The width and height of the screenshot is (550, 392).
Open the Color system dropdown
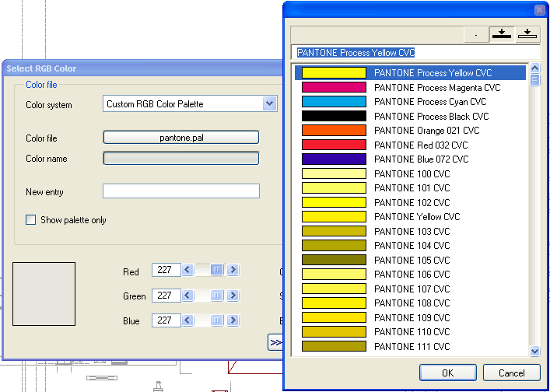point(190,103)
